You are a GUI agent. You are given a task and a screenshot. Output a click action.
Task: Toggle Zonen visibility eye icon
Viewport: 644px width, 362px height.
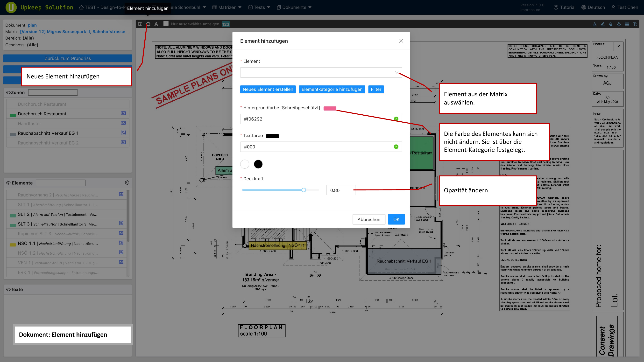(8, 92)
